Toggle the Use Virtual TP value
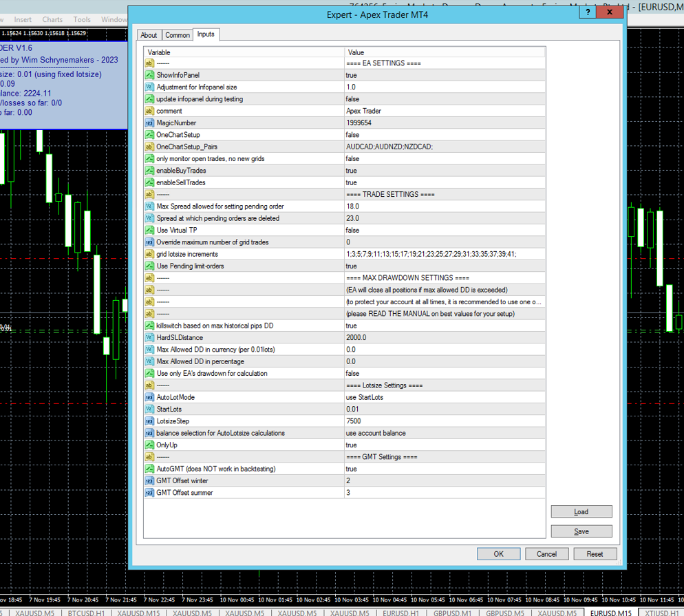Viewport: 684px width, 616px height. click(444, 231)
